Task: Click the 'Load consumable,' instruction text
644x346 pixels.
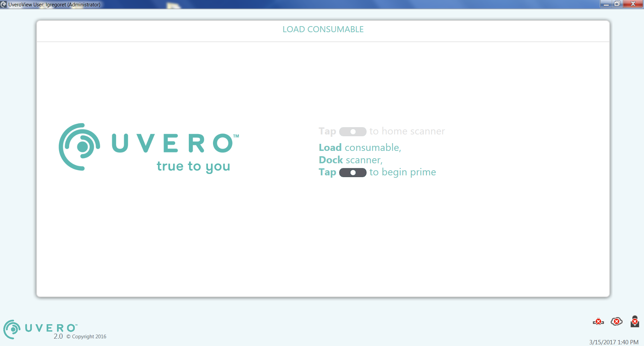Action: 360,148
